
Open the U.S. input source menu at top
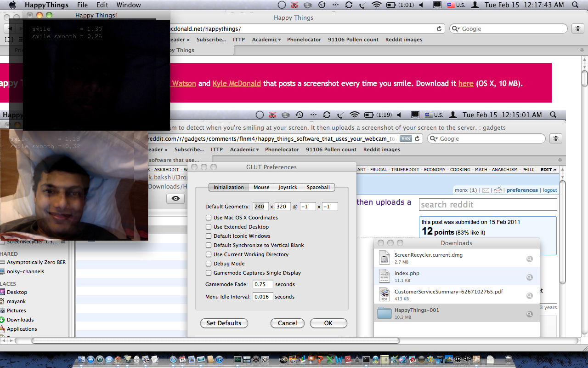click(x=457, y=5)
